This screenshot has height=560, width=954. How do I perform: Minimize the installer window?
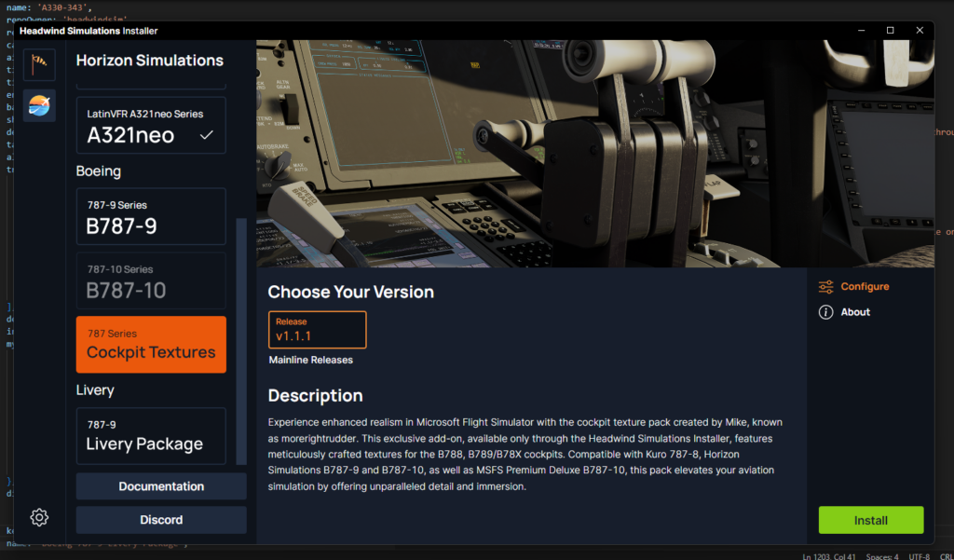862,31
